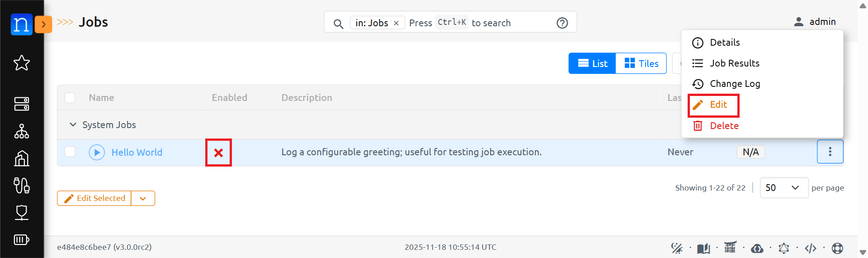
Task: Expand the sidebar with orange arrow
Action: pyautogui.click(x=43, y=24)
